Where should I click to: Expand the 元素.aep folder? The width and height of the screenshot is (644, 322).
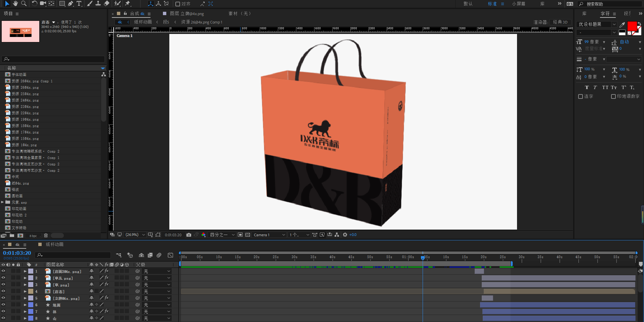pyautogui.click(x=3, y=202)
